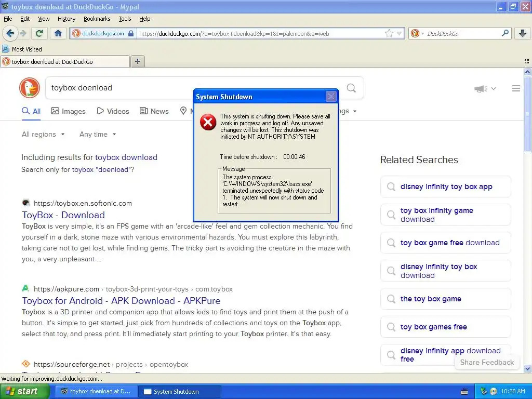
Task: Switch to the News results tab
Action: 154,111
